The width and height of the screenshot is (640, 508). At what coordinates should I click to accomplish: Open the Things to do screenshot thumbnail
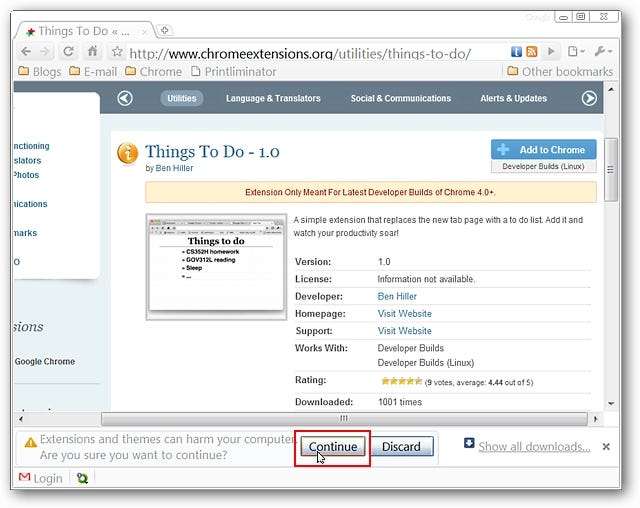216,267
